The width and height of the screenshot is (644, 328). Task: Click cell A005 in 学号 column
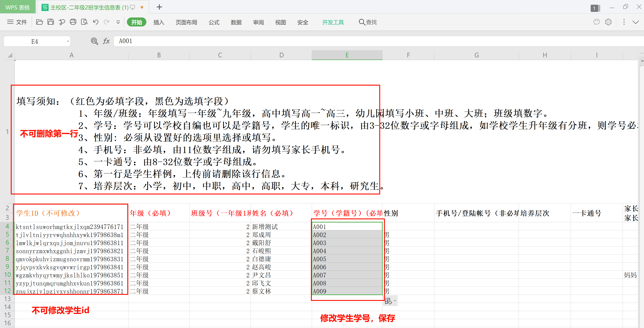pyautogui.click(x=347, y=259)
